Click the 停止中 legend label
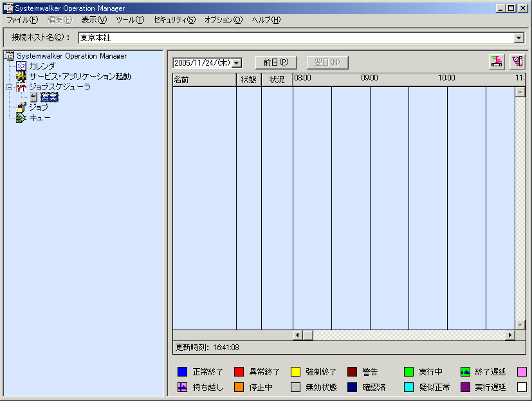Image resolution: width=532 pixels, height=401 pixels. pyautogui.click(x=261, y=387)
